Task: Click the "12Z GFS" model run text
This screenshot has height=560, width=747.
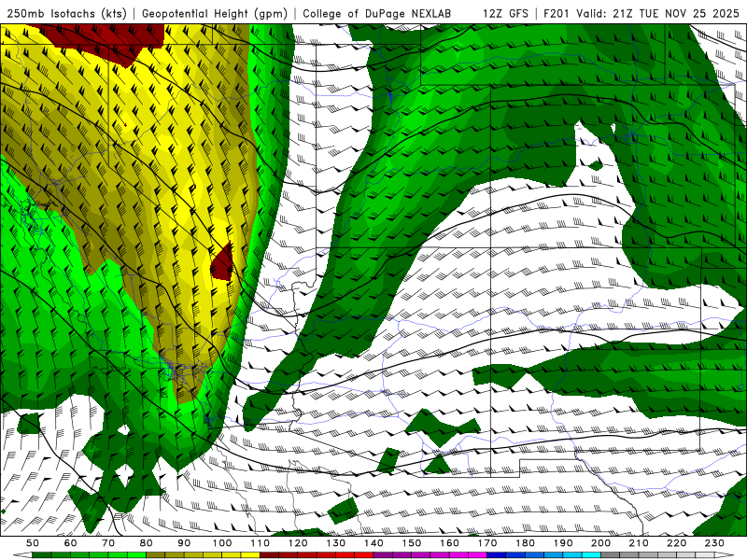Action: 505,13
